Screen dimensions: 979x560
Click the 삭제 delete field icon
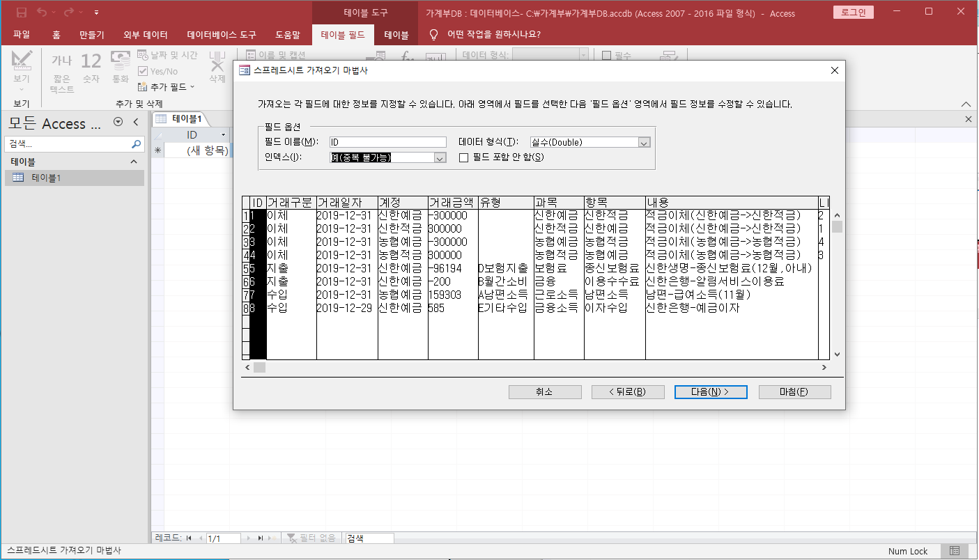coord(217,68)
